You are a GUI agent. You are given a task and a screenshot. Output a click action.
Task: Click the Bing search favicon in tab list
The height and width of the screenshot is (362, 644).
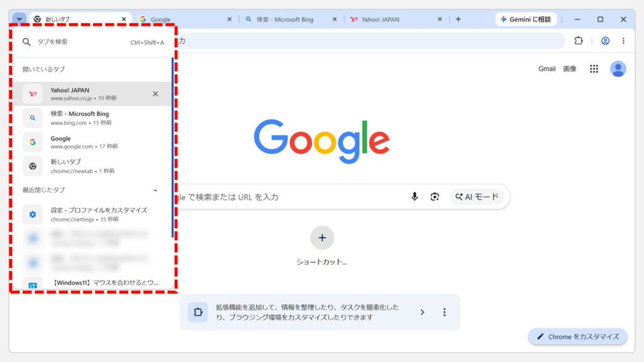point(33,118)
